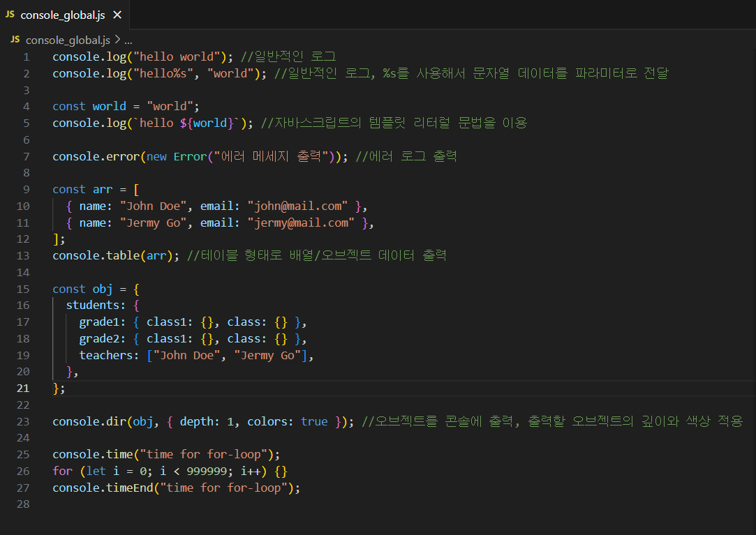Click line number 9 in the gutter

point(27,190)
